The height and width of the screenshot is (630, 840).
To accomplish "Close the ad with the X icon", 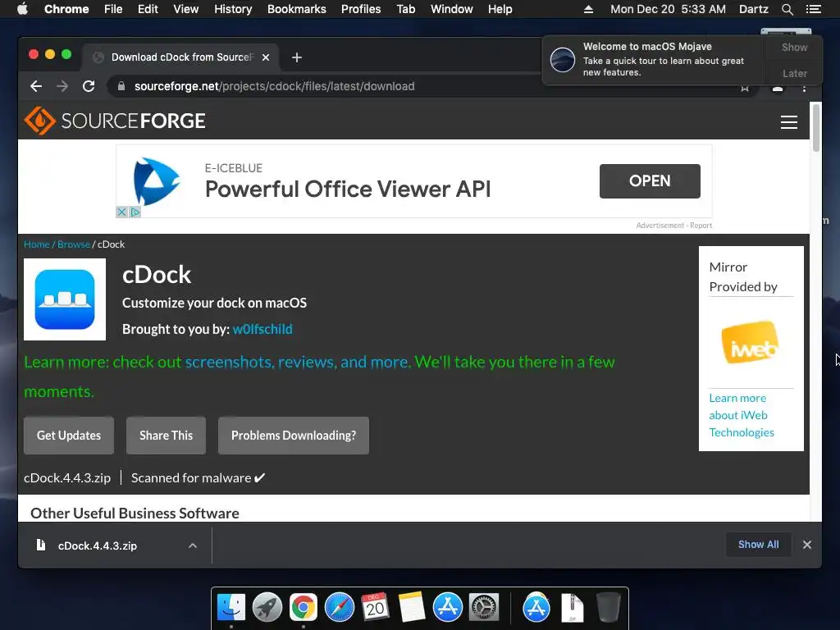I will click(x=121, y=212).
